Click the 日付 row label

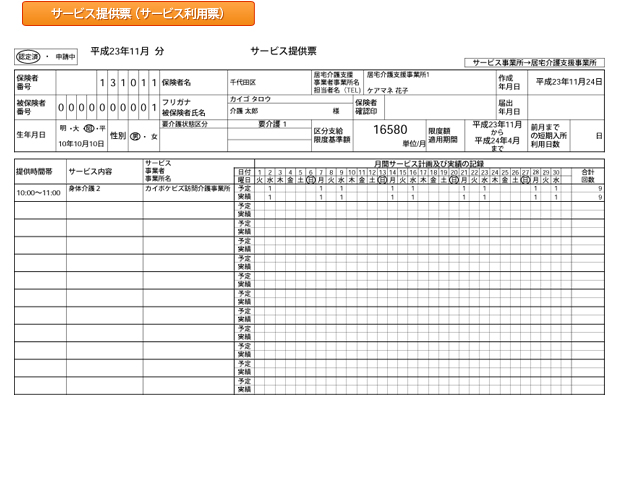(x=244, y=172)
